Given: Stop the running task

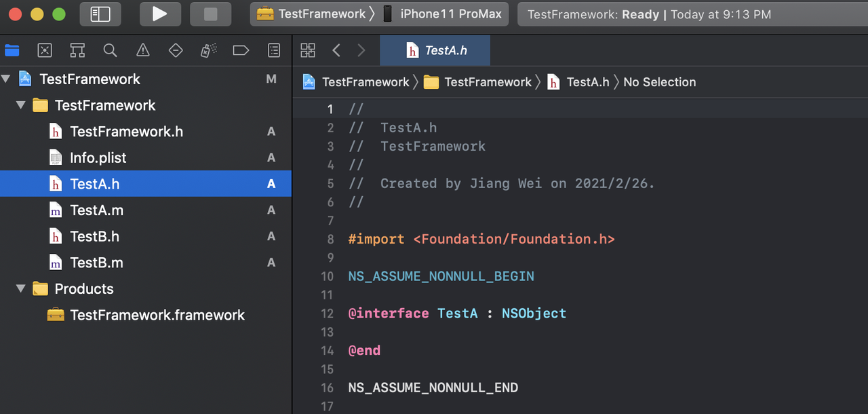Looking at the screenshot, I should (x=210, y=14).
